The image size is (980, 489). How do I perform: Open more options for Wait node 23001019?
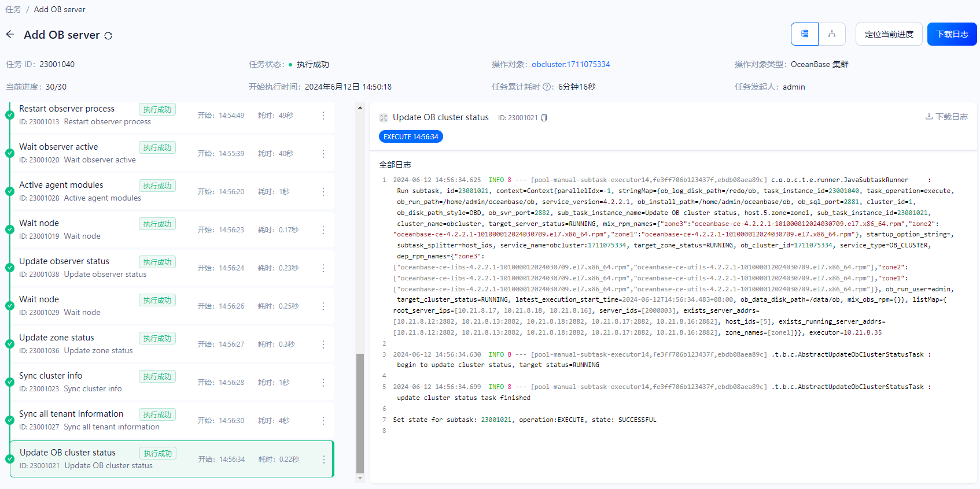click(x=323, y=230)
